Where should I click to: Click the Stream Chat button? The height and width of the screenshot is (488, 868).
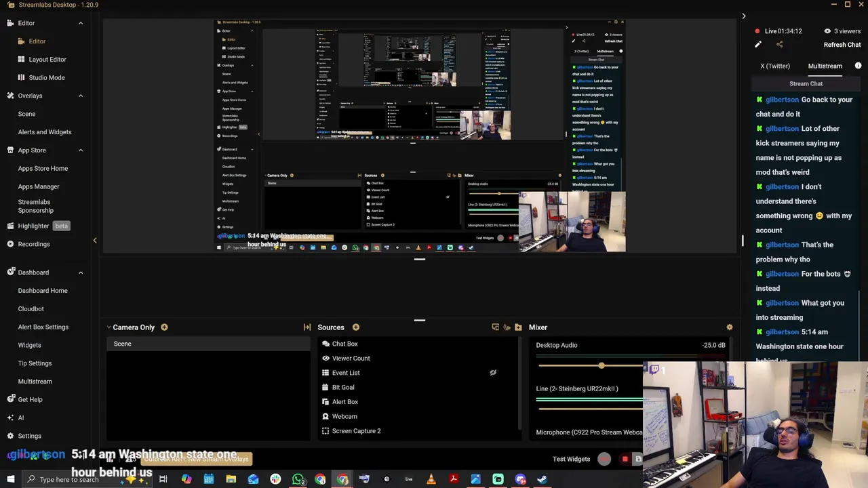pos(806,83)
